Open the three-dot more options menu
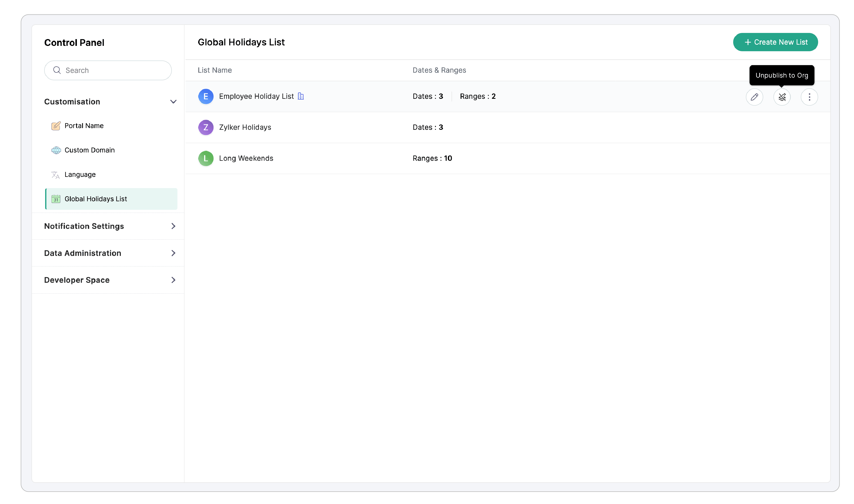This screenshot has height=504, width=854. click(809, 97)
